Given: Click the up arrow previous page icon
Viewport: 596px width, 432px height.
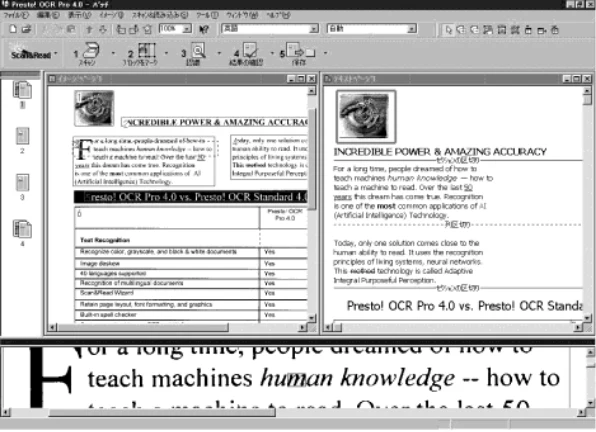Looking at the screenshot, I should point(89,29).
